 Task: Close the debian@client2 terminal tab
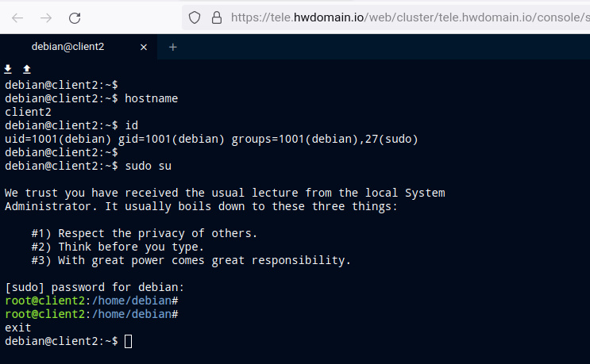[144, 47]
